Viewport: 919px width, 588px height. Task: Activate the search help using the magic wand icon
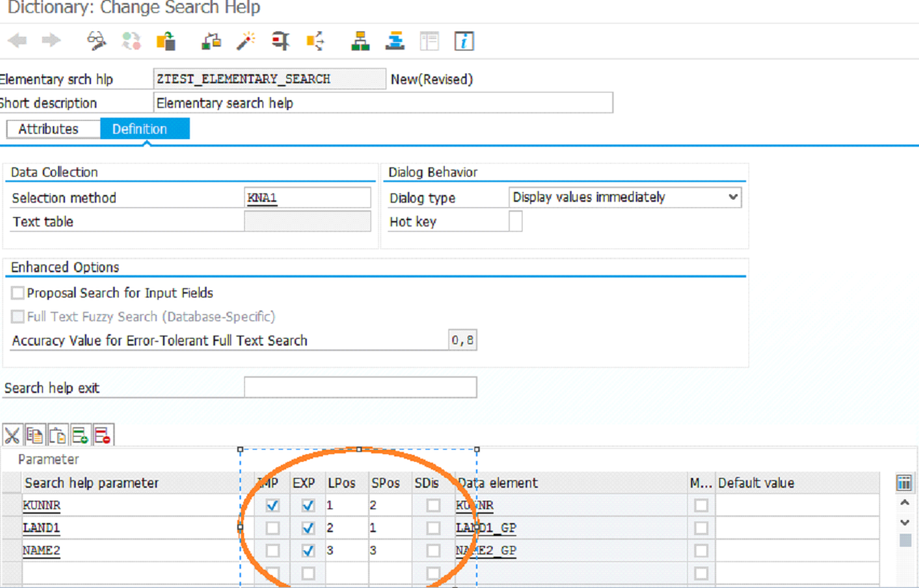point(245,41)
